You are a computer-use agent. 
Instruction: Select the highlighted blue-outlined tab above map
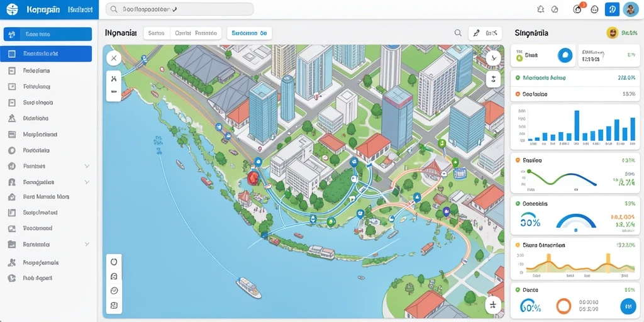249,33
